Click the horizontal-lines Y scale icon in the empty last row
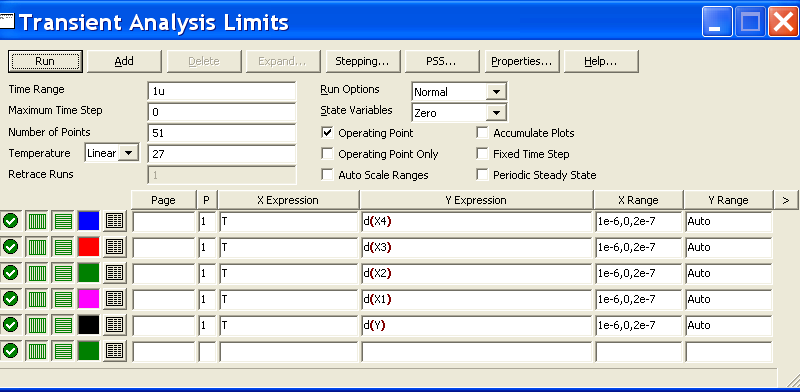 63,351
